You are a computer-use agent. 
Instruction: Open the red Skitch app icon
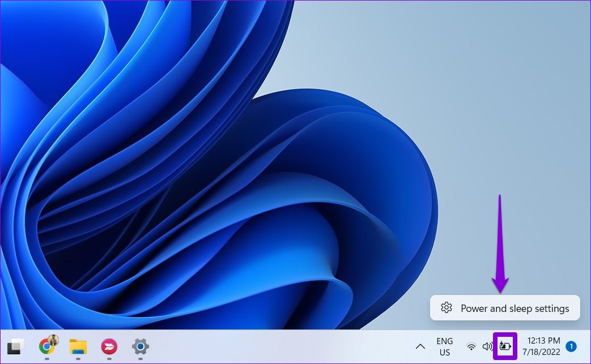coord(109,346)
